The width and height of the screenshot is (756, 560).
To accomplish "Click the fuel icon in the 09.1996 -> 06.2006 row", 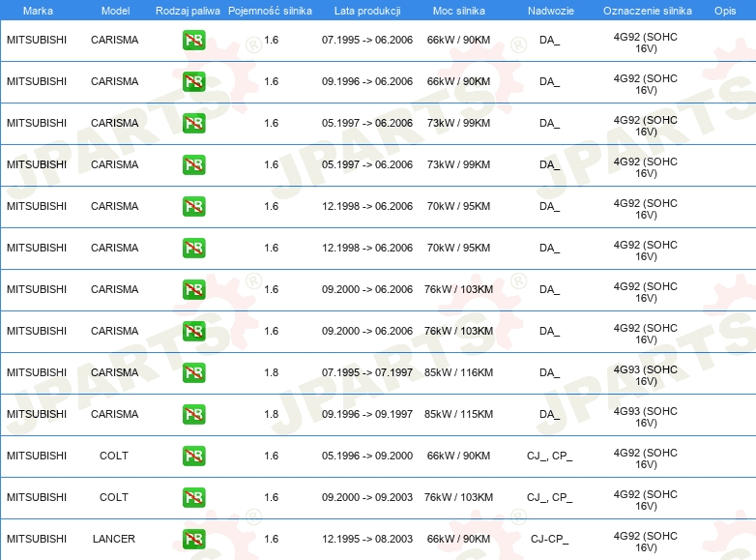I will point(193,81).
